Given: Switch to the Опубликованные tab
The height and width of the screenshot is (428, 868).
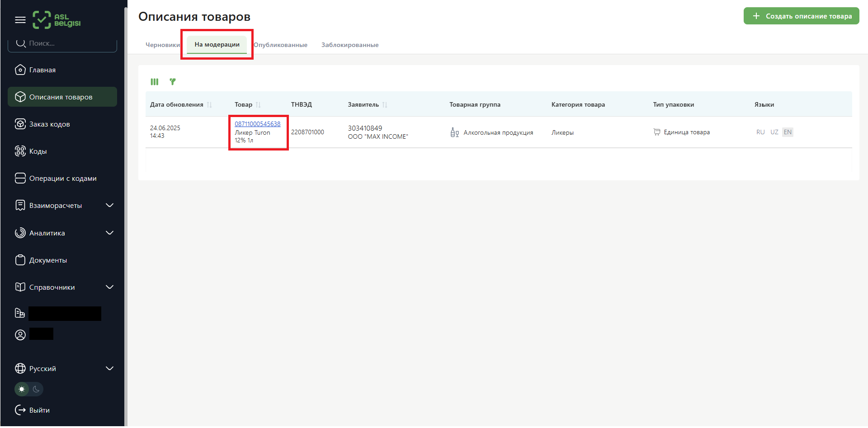Looking at the screenshot, I should (280, 45).
